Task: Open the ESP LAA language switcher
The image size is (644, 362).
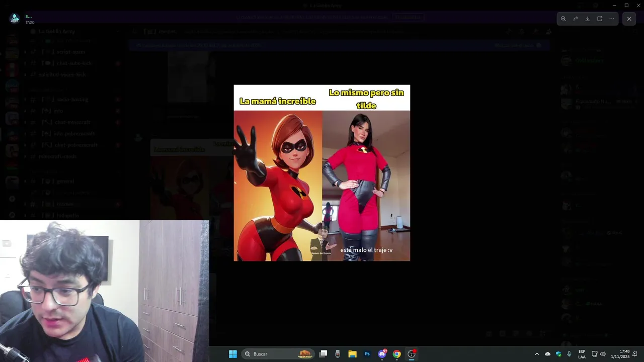Action: [582, 354]
